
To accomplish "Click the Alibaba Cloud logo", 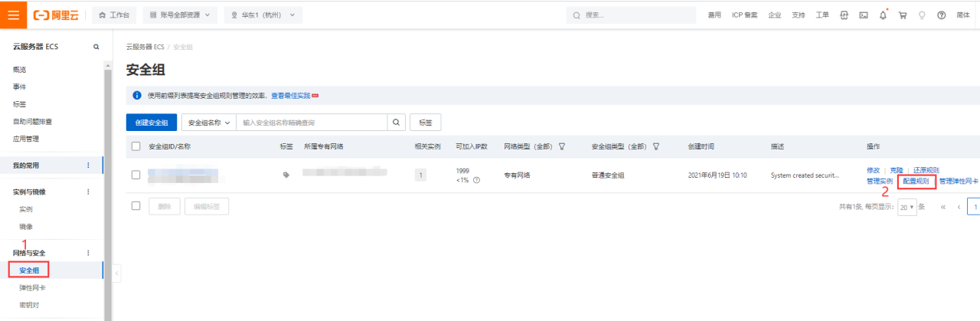I will point(57,15).
